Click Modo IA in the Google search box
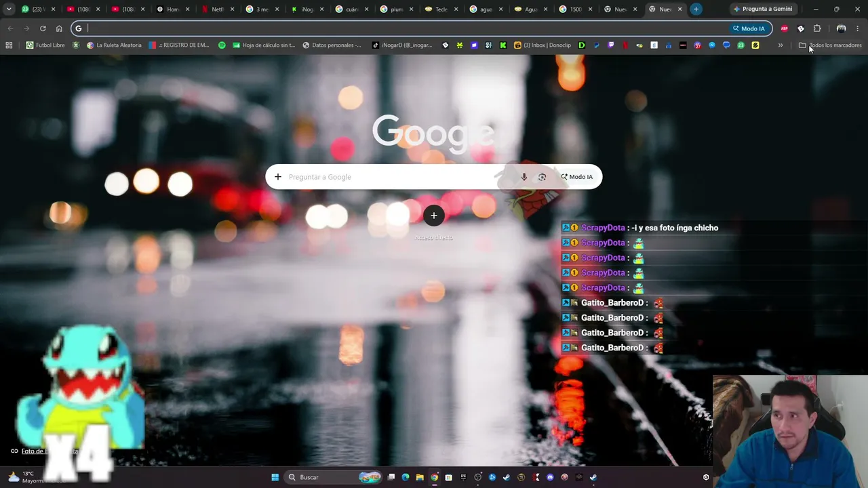 [x=576, y=177]
